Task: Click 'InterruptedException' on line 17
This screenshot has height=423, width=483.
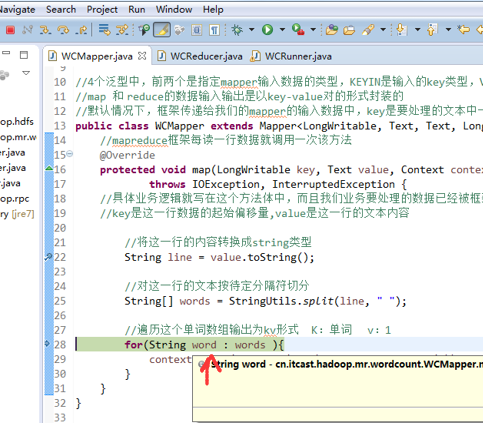Action: point(333,184)
